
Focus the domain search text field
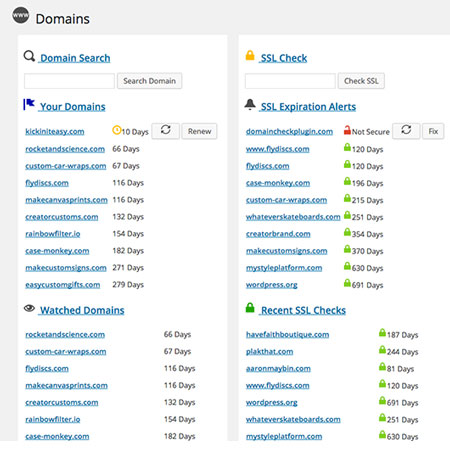[x=69, y=81]
